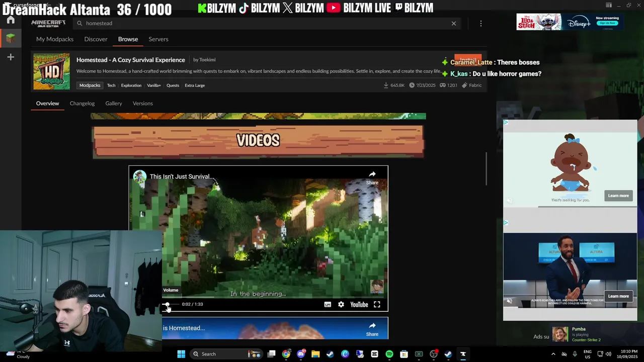Image resolution: width=644 pixels, height=362 pixels.
Task: Open Discord from the taskbar
Action: pyautogui.click(x=301, y=354)
